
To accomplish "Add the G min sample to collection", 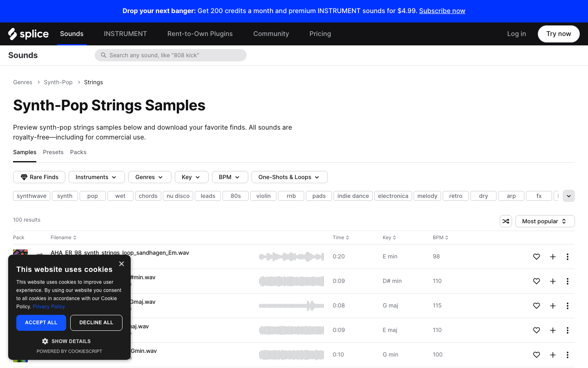I will point(553,355).
